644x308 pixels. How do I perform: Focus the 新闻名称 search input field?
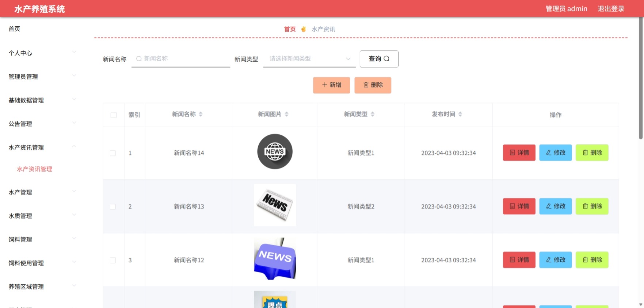point(181,59)
